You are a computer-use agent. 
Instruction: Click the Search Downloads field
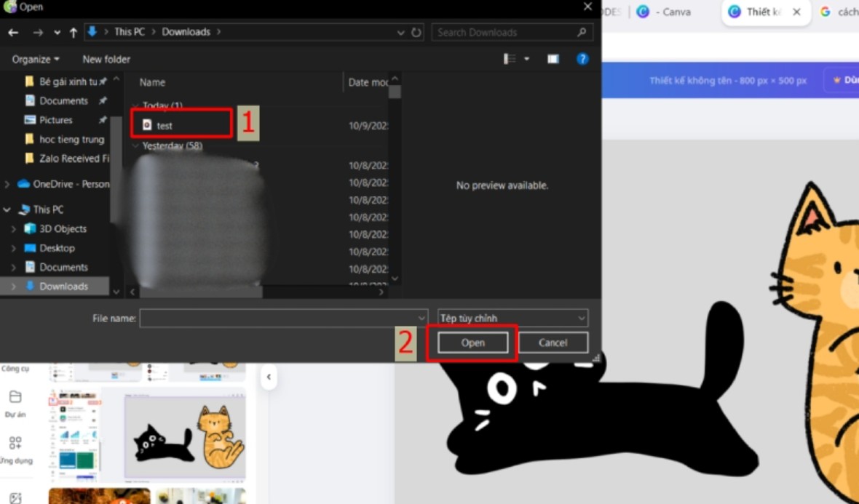[x=505, y=32]
